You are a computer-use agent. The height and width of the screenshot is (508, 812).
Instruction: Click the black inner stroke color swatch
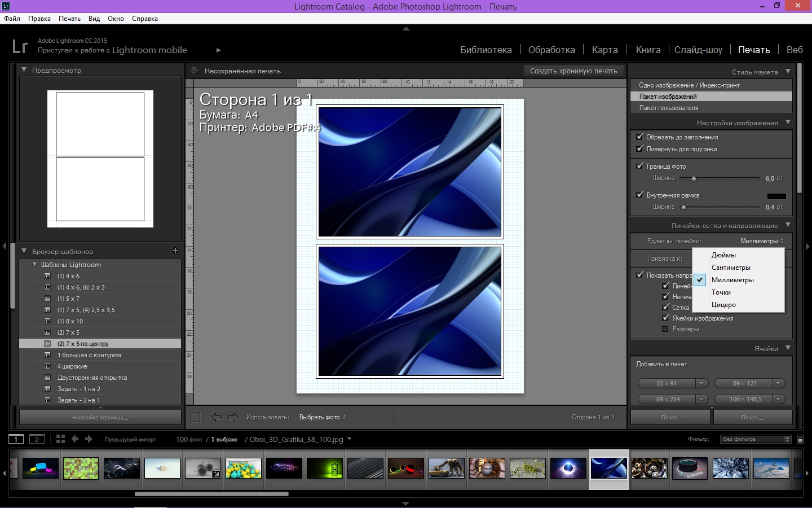pyautogui.click(x=776, y=196)
